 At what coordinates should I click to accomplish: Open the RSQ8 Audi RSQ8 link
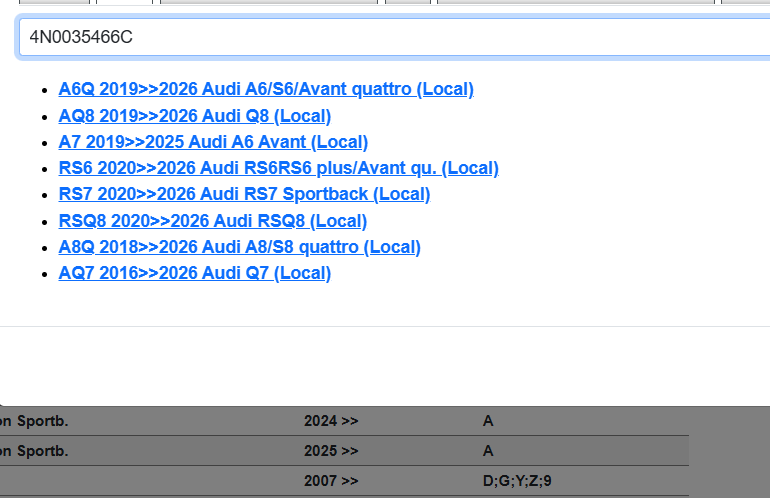coord(212,221)
